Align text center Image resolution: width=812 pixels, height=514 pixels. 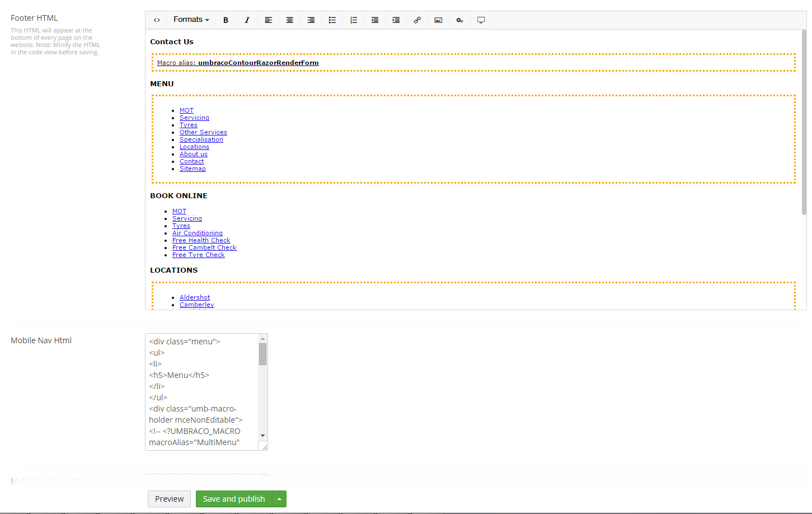[290, 20]
